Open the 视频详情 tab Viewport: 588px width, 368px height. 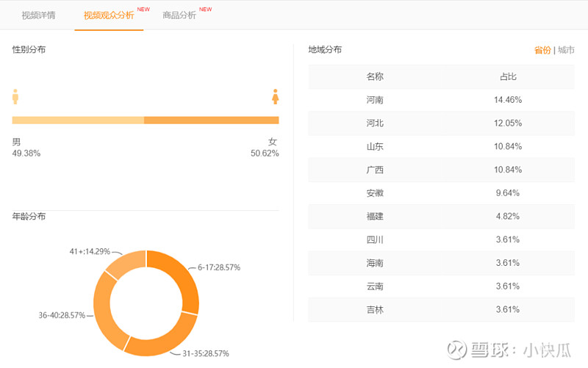click(38, 15)
